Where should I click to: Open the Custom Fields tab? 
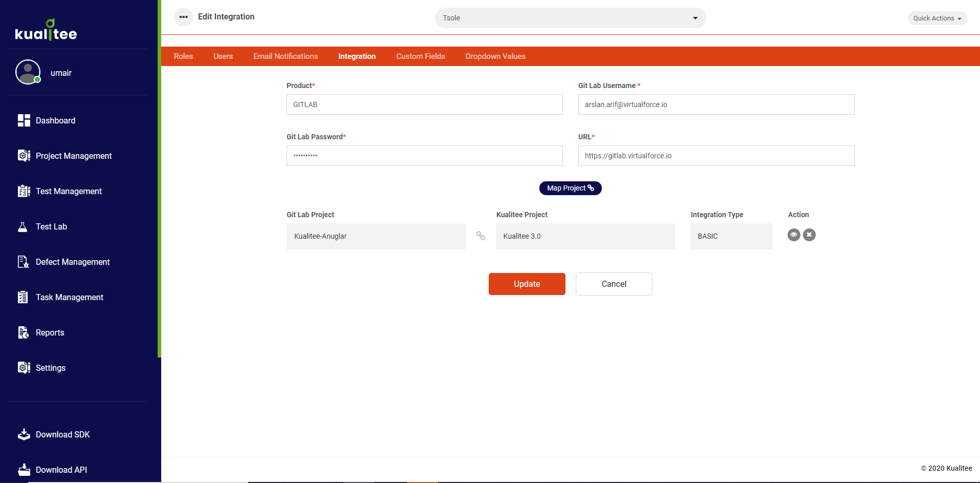pos(421,56)
